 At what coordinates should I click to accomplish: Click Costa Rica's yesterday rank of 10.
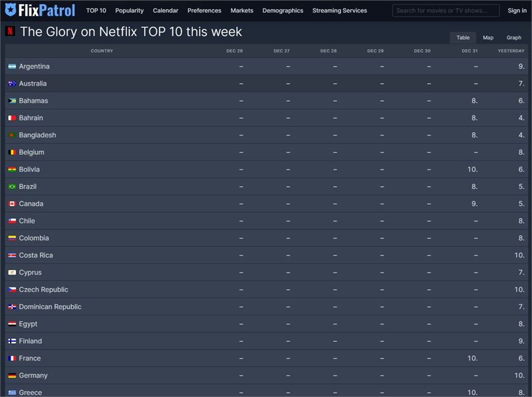[x=519, y=255]
